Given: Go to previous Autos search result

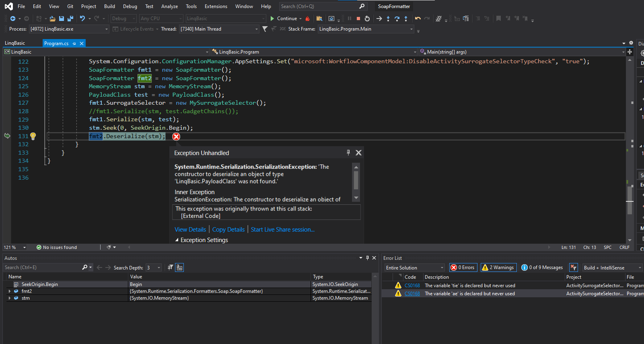Looking at the screenshot, I should coord(99,267).
